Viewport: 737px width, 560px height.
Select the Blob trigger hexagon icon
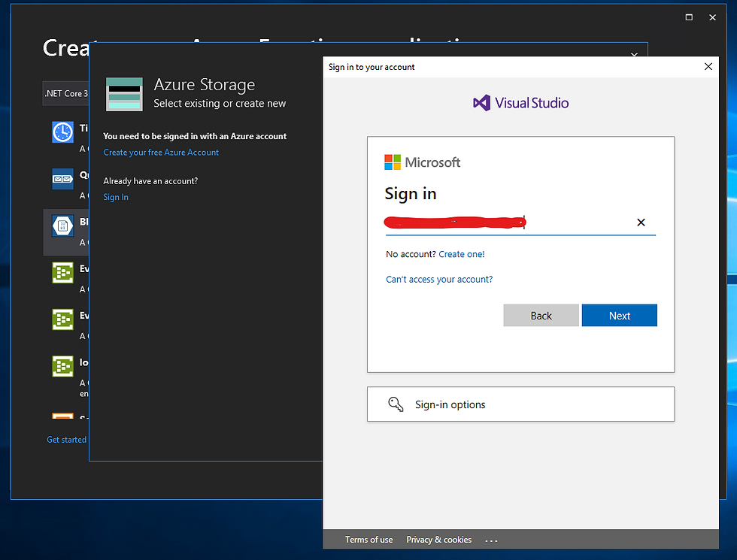[62, 226]
